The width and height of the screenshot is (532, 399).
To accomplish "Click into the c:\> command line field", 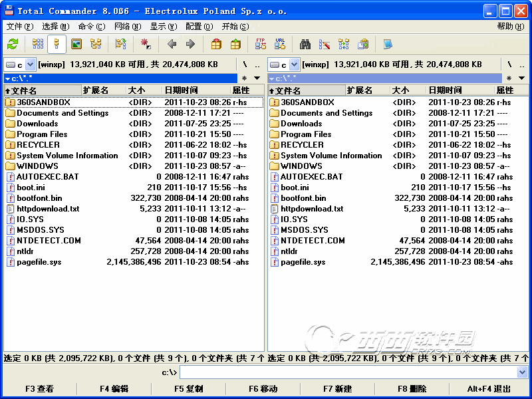I will 348,372.
